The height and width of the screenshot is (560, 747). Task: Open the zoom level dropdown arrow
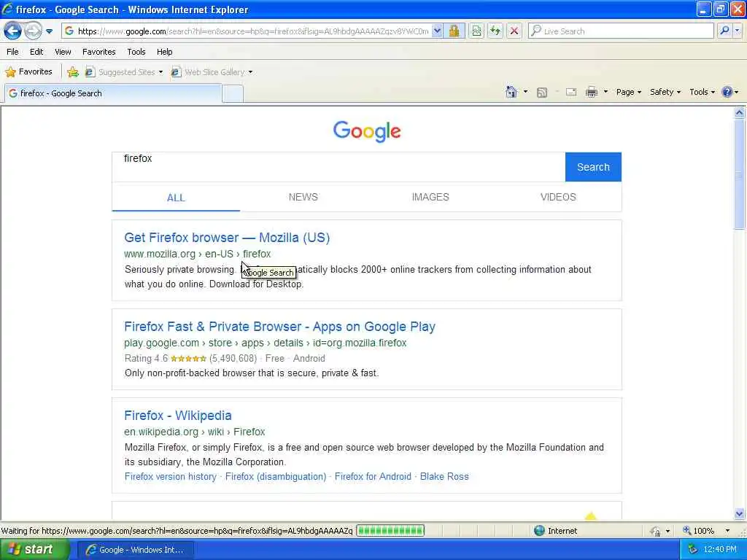tap(727, 531)
